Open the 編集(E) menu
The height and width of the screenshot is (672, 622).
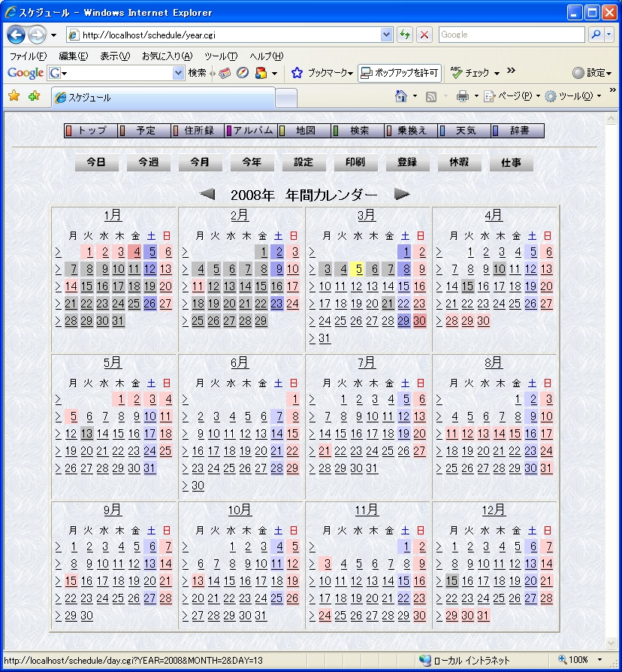click(74, 56)
